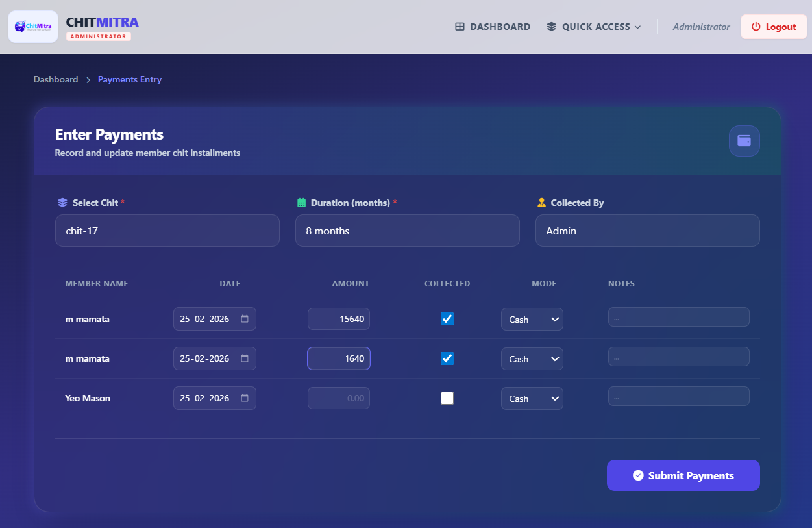Click the calendar icon beside Duration label
Image resolution: width=812 pixels, height=528 pixels.
[x=301, y=203]
